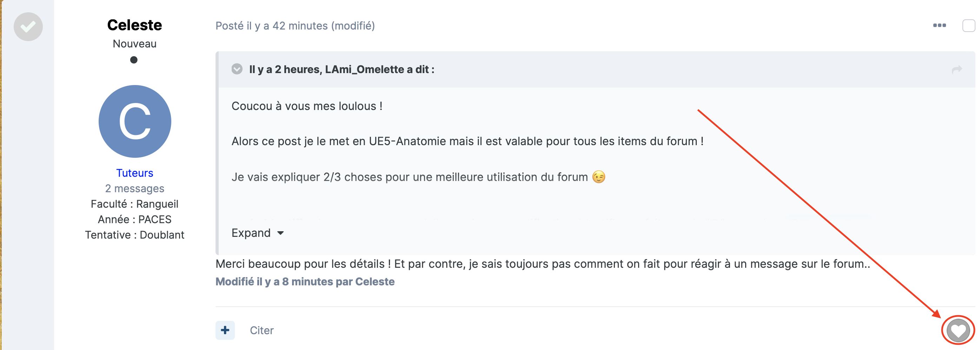Click Celeste's blue avatar circle
This screenshot has height=350, width=980.
[x=135, y=122]
